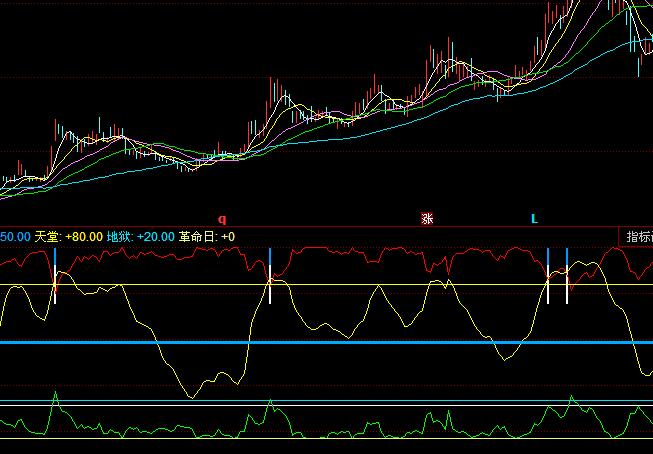Viewport: 653px width, 454px height.
Task: Click the leftmost green indicator peak
Action: (56, 394)
